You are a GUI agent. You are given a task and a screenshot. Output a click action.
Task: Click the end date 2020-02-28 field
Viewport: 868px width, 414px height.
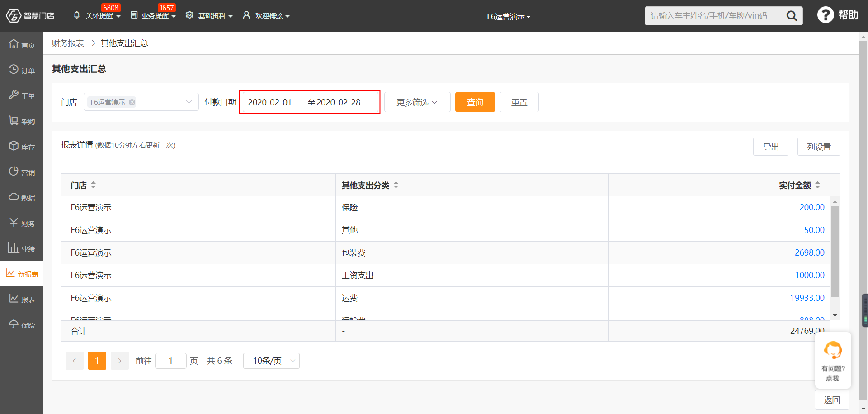(339, 102)
